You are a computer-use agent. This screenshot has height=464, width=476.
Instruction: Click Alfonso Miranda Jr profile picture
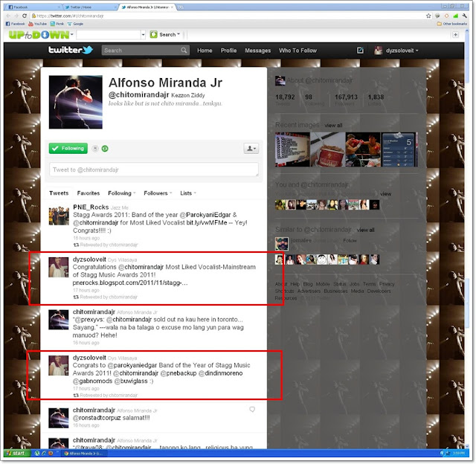pyautogui.click(x=76, y=102)
